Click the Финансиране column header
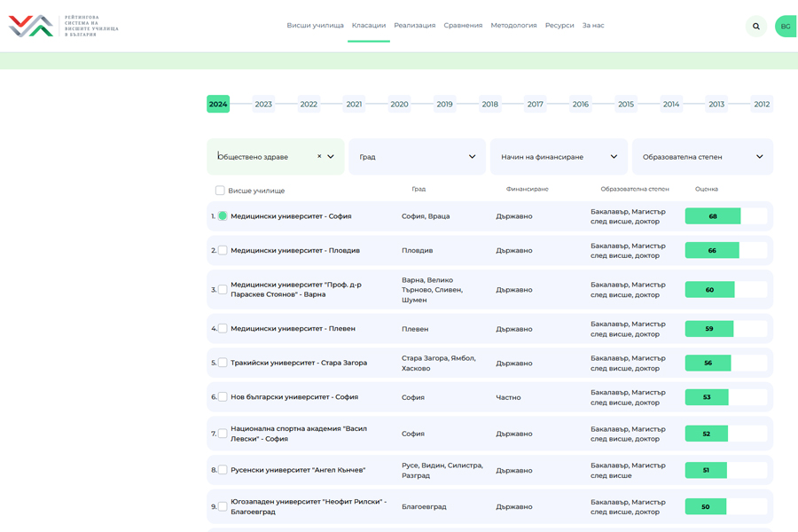Viewport: 798px width, 532px height. pyautogui.click(x=528, y=189)
